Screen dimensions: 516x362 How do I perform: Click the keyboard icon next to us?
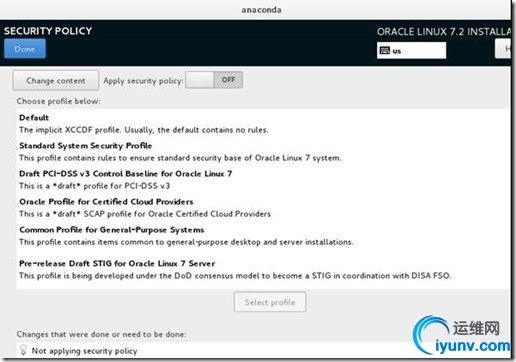(385, 51)
